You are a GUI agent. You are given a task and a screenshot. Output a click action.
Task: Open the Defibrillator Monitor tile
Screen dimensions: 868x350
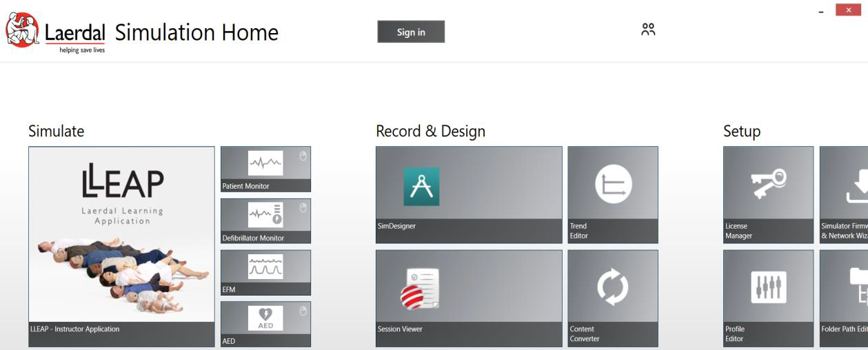(265, 220)
